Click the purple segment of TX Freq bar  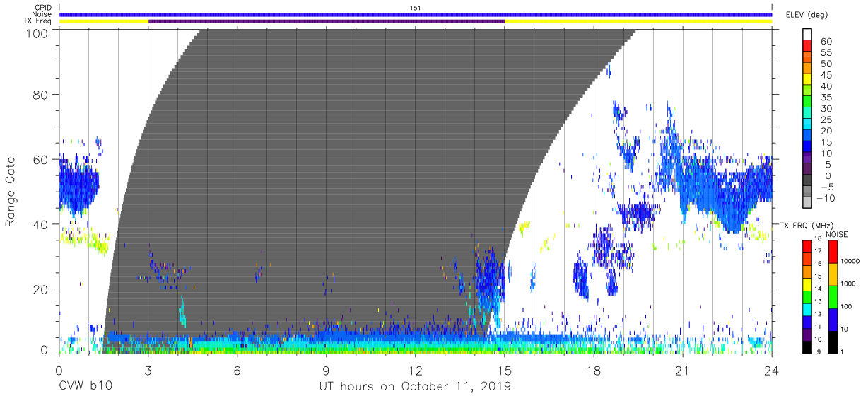[x=327, y=21]
